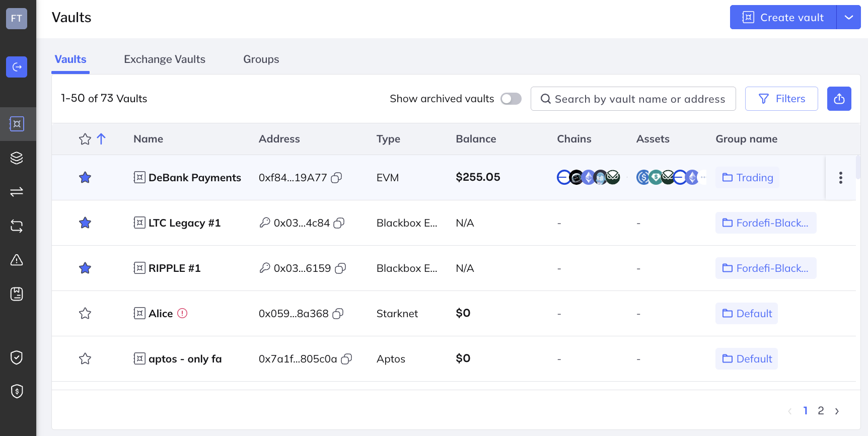Click the Name column header

click(x=148, y=139)
